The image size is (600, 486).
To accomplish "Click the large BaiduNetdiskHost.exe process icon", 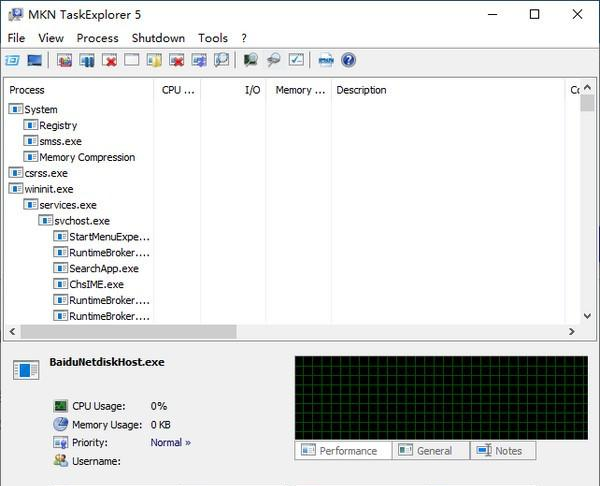I will (x=26, y=370).
